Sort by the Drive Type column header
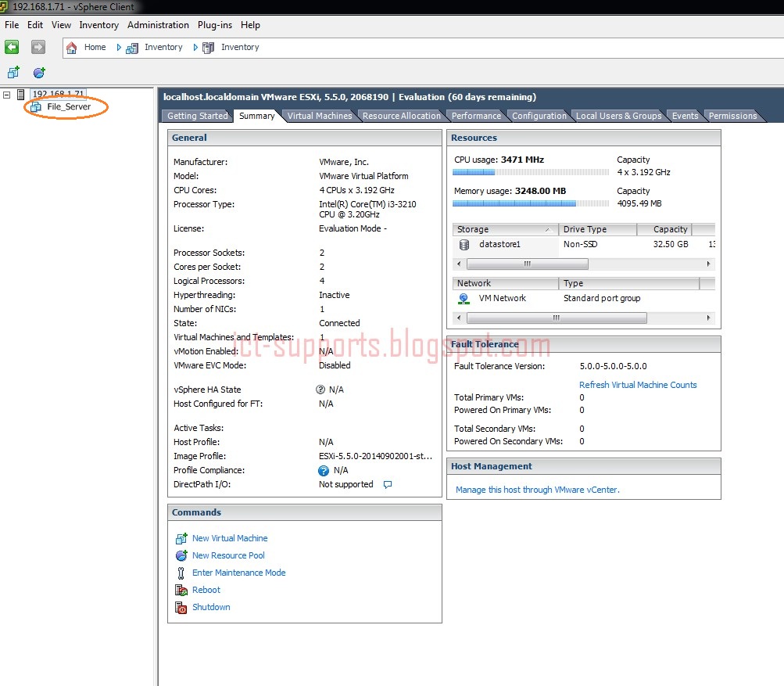784x686 pixels. click(597, 229)
